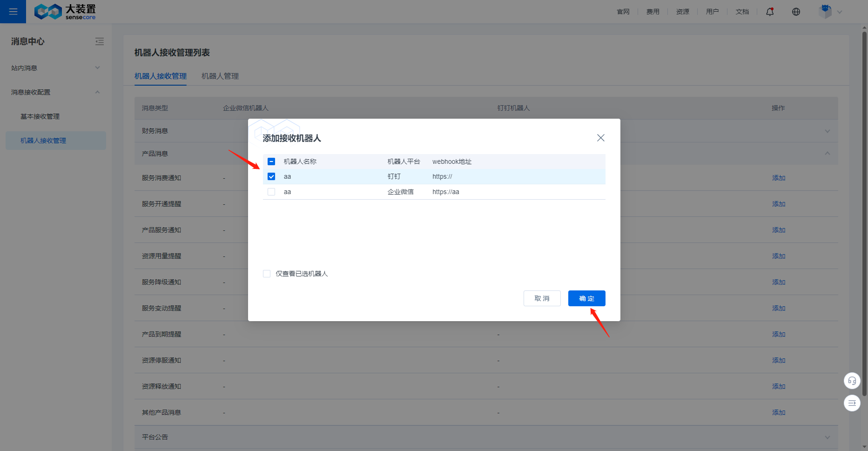The image size is (868, 451).
Task: Select 机器人接收管理 sidebar item
Action: [x=56, y=141]
